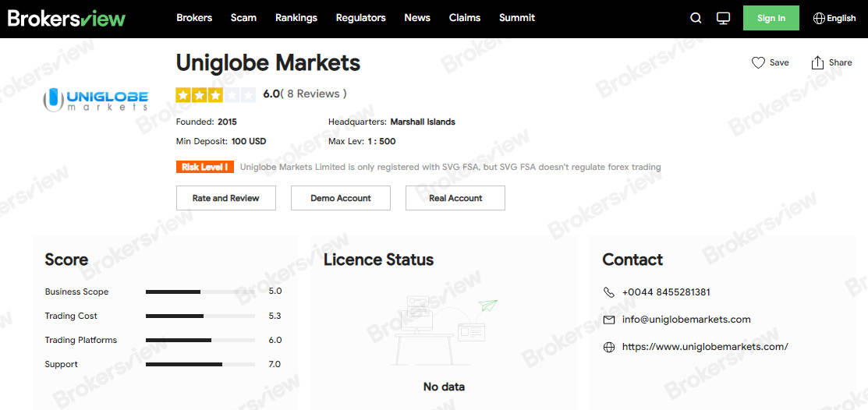Click the Trading Cost score bar
The image size is (868, 410).
200,316
